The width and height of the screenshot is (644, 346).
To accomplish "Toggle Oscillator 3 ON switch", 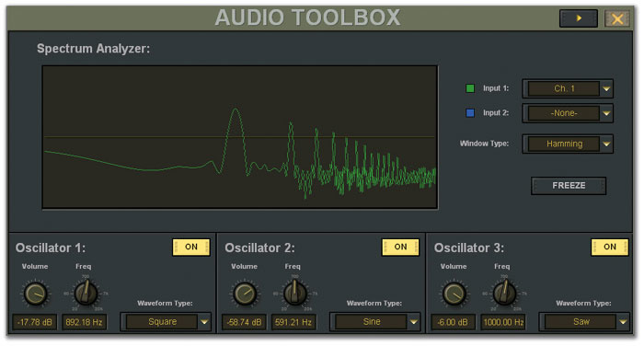I will 610,247.
